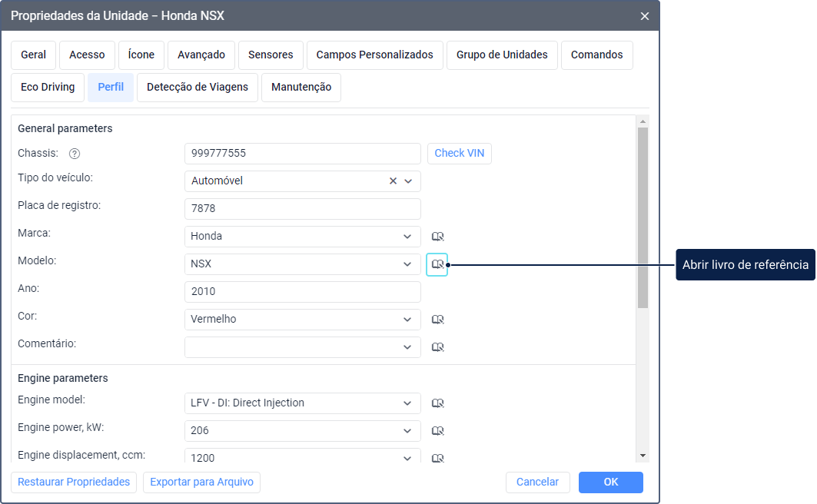
Task: Click Restaurar Propriedades button
Action: (x=74, y=482)
